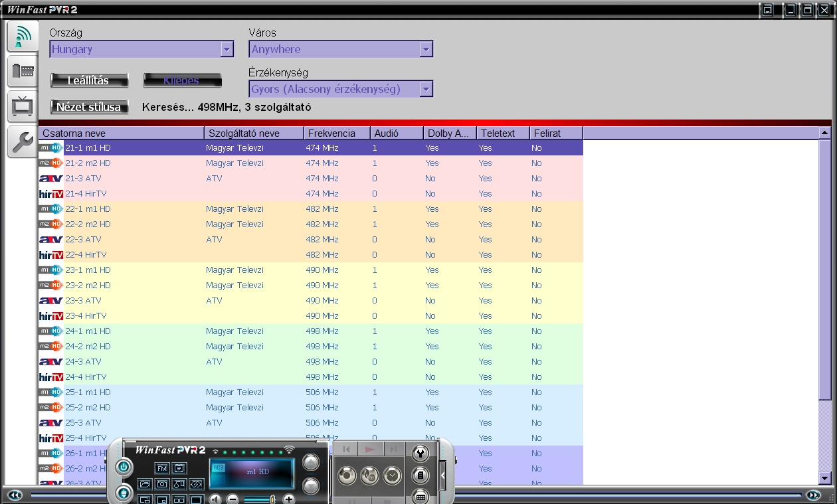The height and width of the screenshot is (504, 837).
Task: Click the Leállítás stop-scan button
Action: pos(90,80)
